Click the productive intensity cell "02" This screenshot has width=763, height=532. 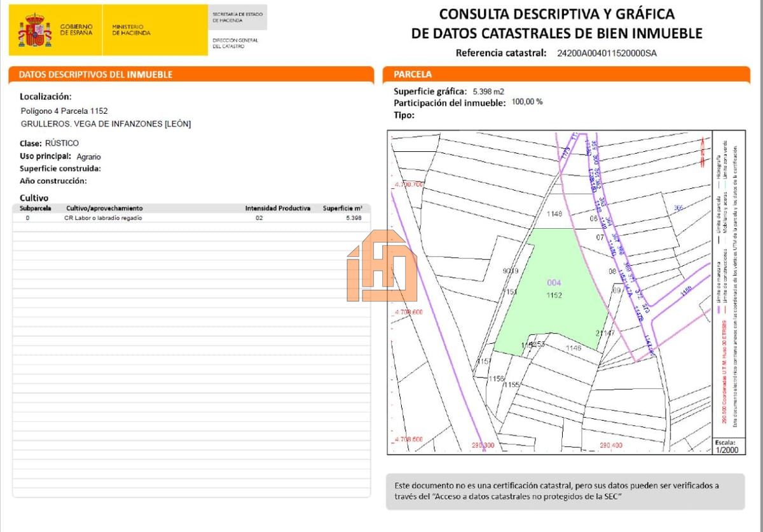click(259, 218)
